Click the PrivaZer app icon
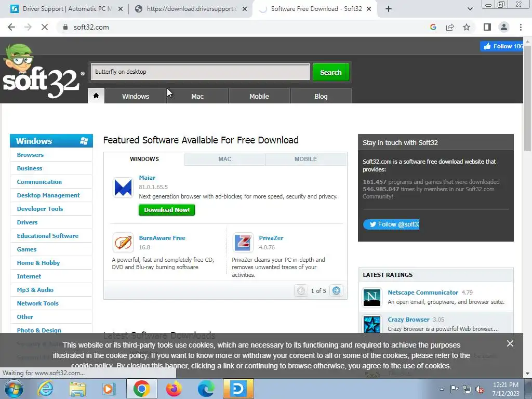The width and height of the screenshot is (532, 399). pos(243,243)
